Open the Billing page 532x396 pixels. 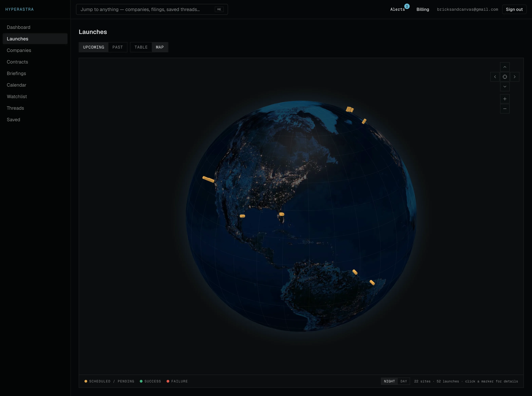coord(423,9)
